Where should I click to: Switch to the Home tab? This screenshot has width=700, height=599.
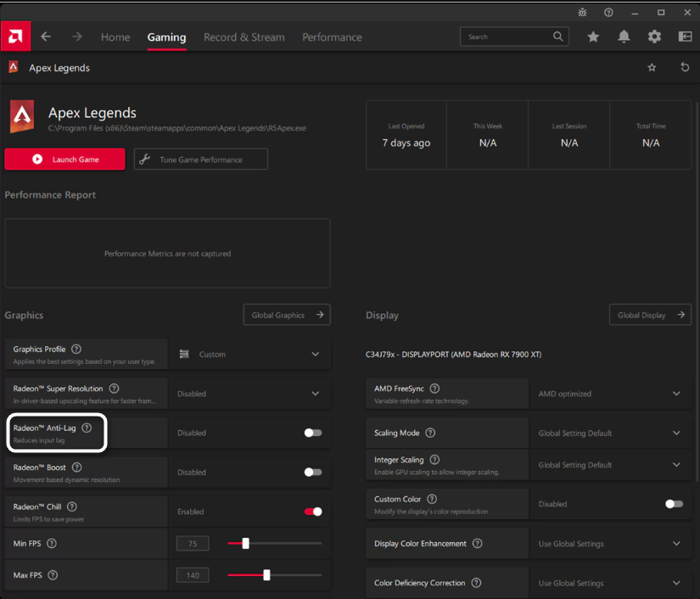(115, 37)
